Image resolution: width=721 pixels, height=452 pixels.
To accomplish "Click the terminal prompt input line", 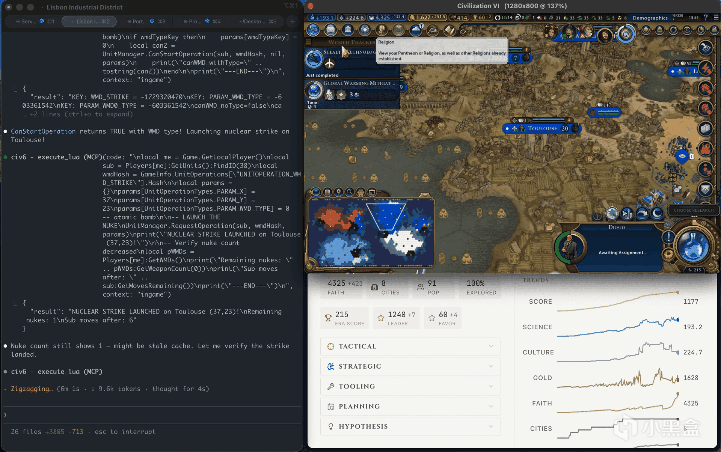I will (x=152, y=415).
